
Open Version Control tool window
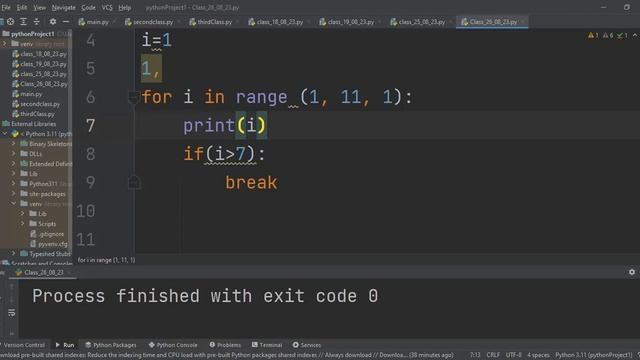pos(24,345)
